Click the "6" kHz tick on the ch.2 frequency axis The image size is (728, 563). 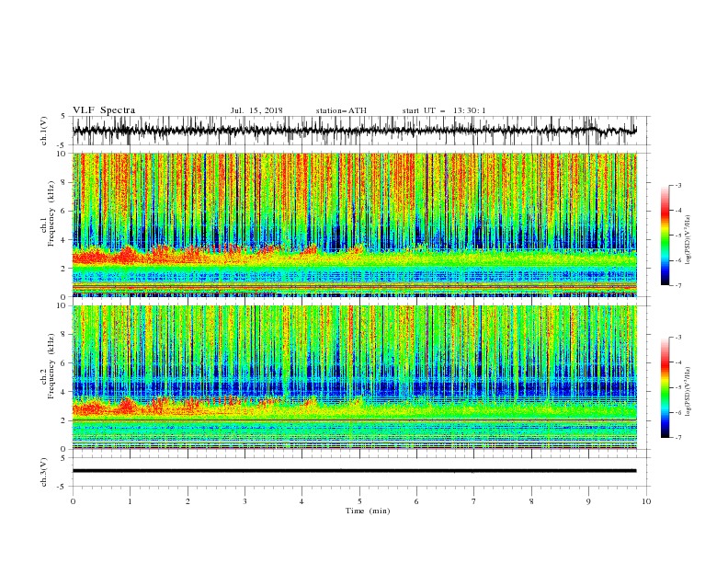tap(63, 362)
